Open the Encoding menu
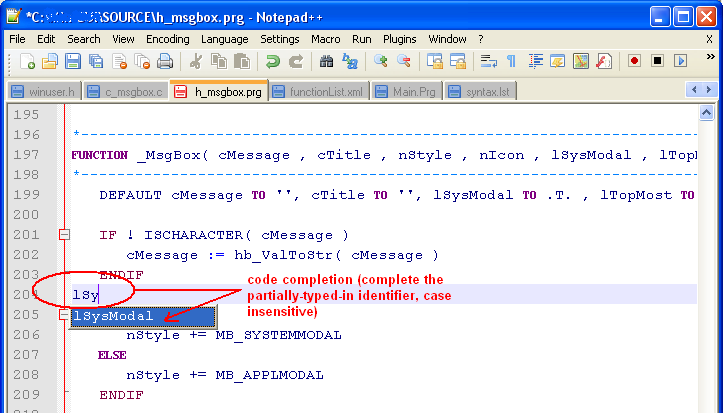The width and height of the screenshot is (723, 413). point(167,38)
